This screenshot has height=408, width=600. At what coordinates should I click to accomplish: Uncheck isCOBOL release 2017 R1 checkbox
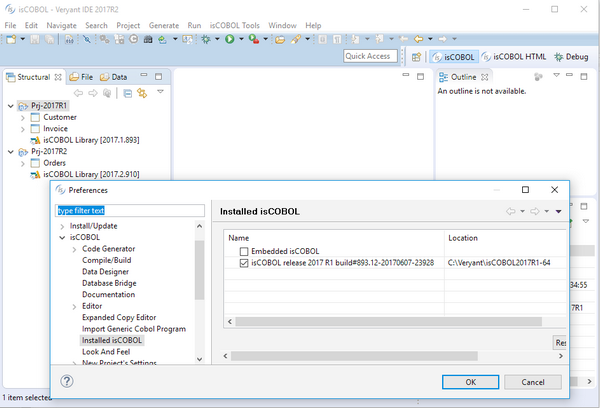pyautogui.click(x=244, y=263)
